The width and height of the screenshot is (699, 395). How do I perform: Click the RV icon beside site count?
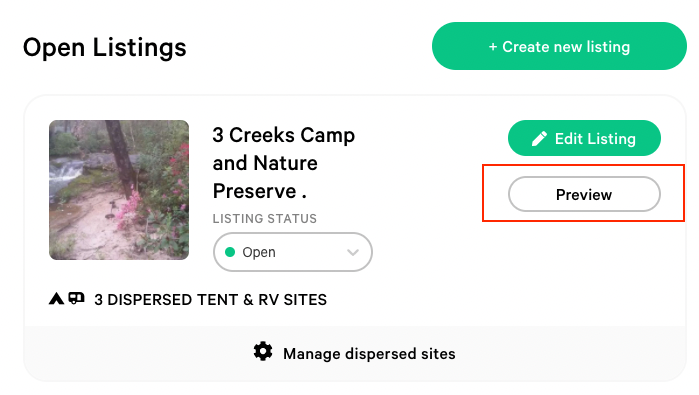click(x=76, y=298)
